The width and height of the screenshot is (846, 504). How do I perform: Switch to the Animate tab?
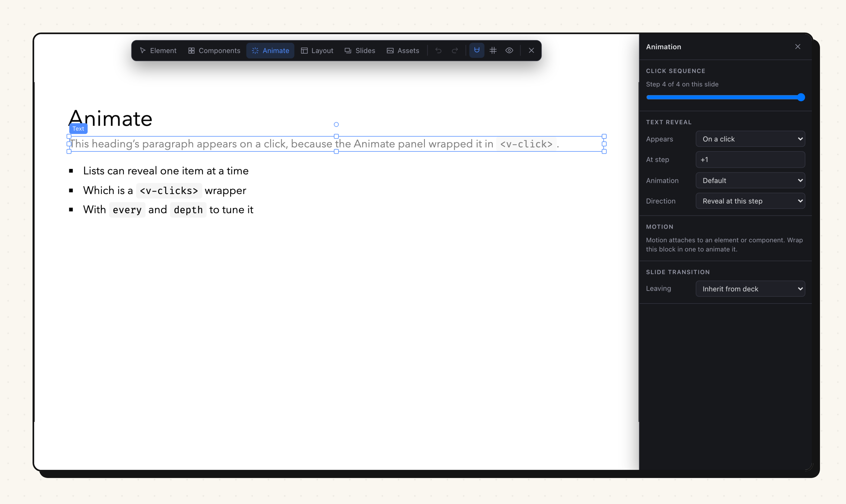pyautogui.click(x=270, y=51)
